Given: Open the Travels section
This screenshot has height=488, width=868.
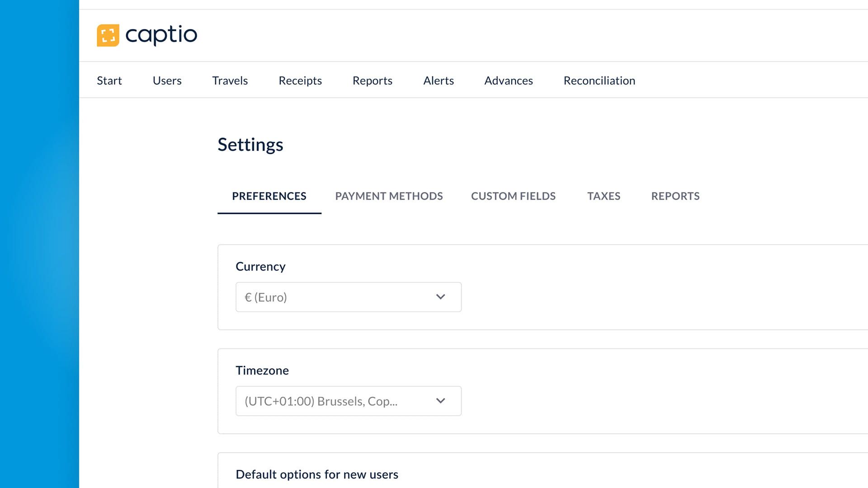Looking at the screenshot, I should 230,80.
